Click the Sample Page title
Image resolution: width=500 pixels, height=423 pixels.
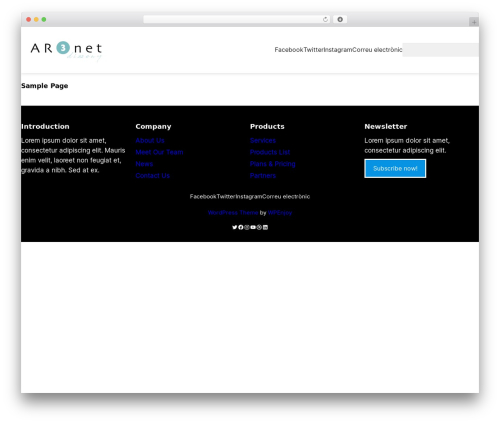click(x=45, y=86)
